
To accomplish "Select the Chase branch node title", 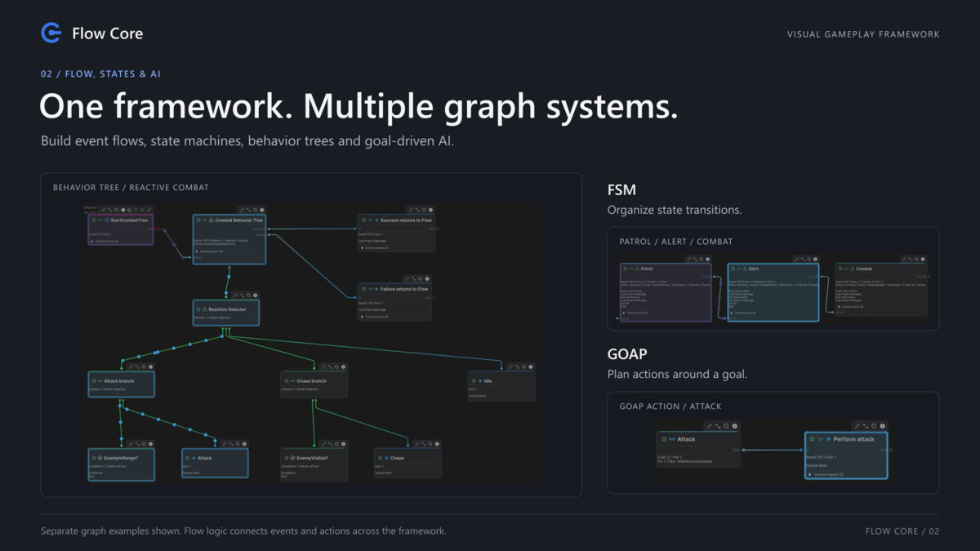I will 311,381.
